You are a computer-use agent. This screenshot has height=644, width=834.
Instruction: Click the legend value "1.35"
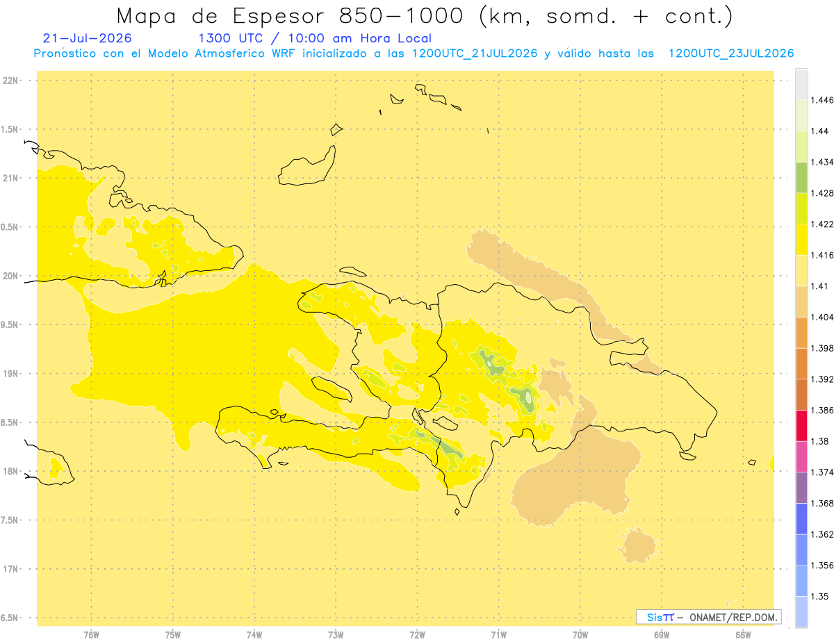(x=819, y=596)
